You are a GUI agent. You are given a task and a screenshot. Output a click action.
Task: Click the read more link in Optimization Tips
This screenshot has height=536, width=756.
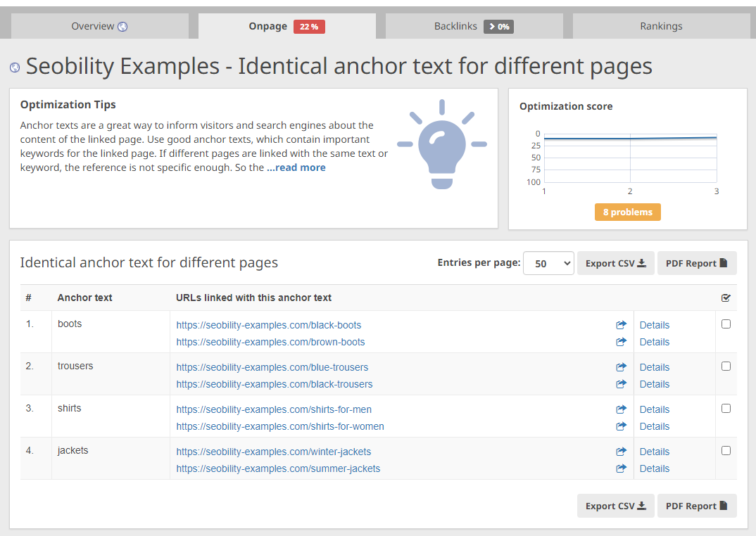[x=296, y=167]
